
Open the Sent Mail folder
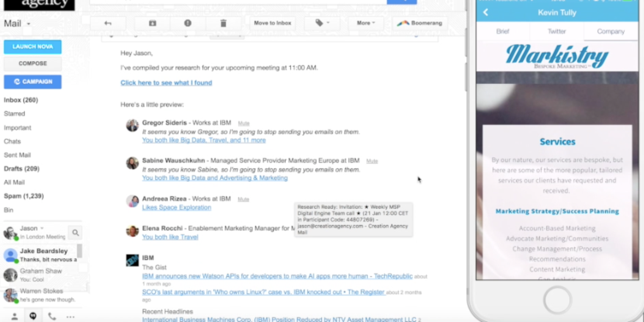click(x=17, y=155)
